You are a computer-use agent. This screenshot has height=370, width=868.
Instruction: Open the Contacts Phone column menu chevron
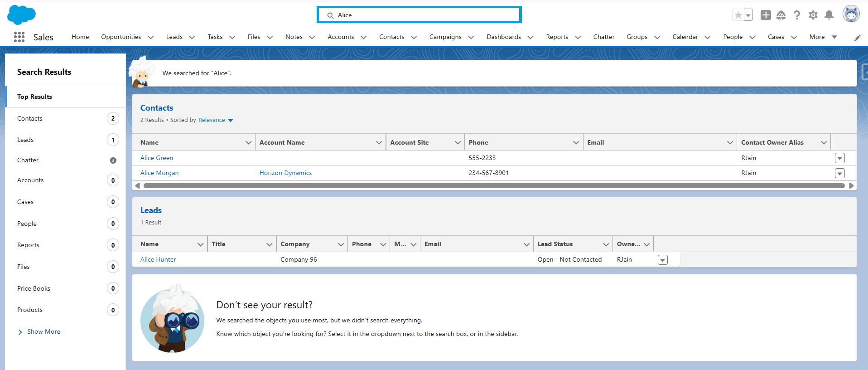[576, 142]
